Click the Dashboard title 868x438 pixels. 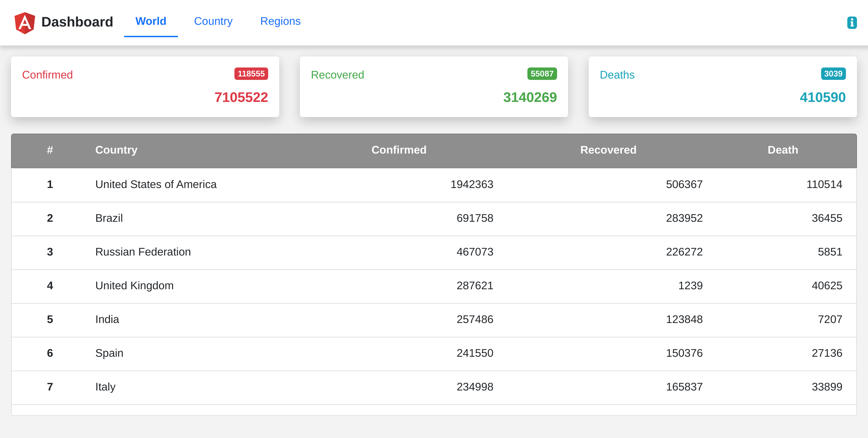(x=77, y=22)
